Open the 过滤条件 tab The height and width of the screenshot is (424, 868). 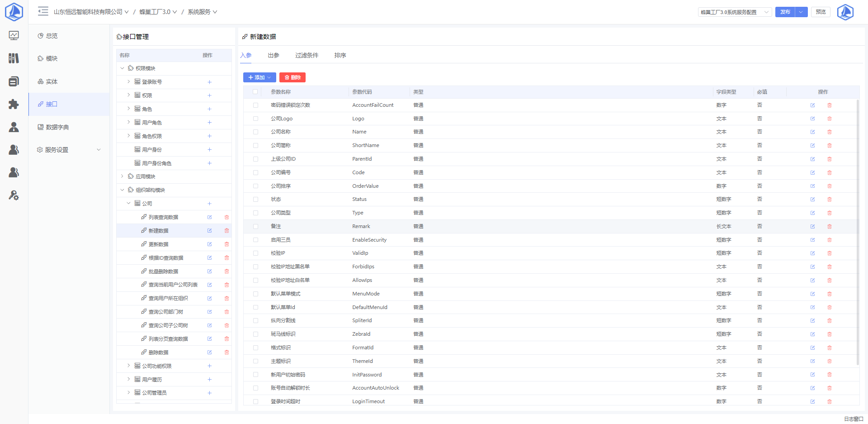point(307,55)
